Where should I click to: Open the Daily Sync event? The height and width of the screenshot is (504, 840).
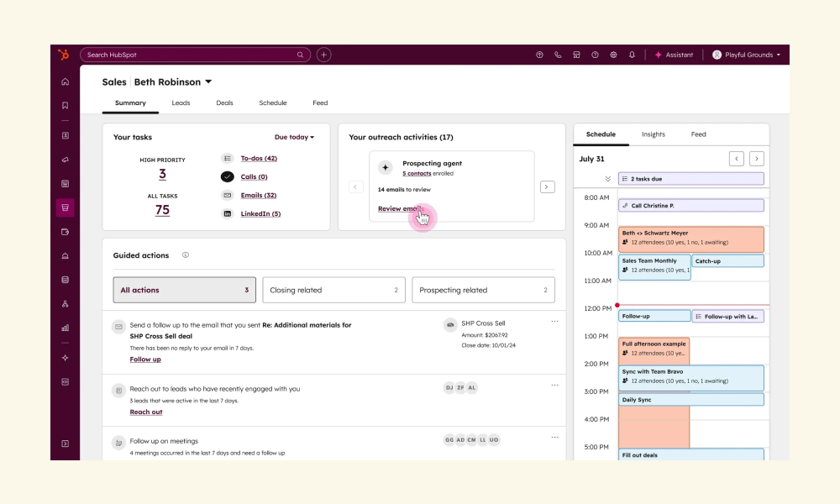coord(691,400)
